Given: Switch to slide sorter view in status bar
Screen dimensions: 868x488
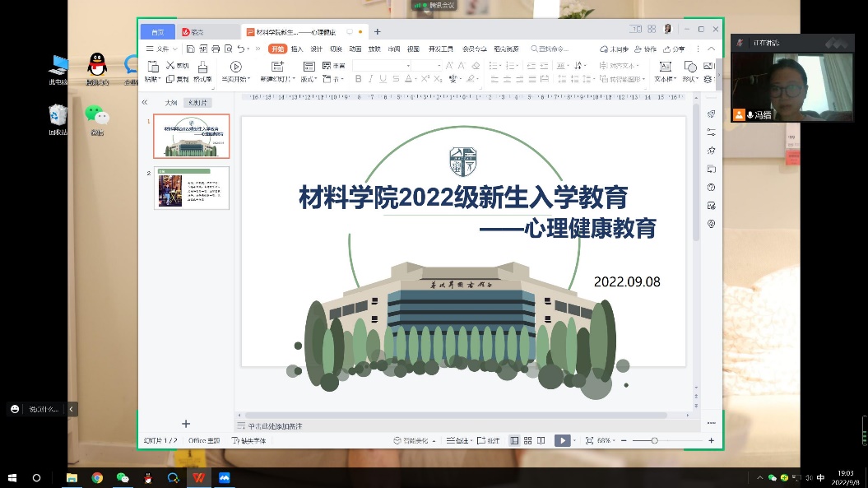Looking at the screenshot, I should coord(527,441).
